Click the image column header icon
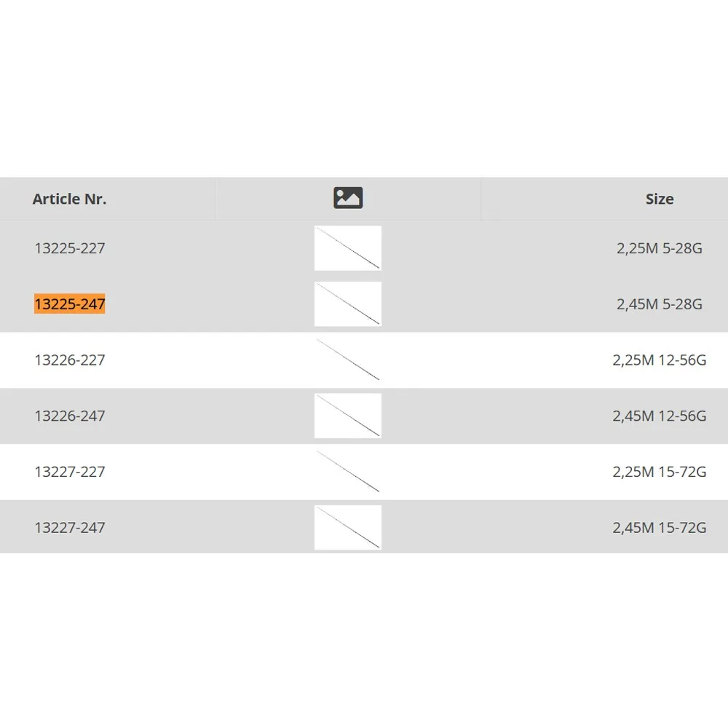Screen dimensions: 728x728 pos(348,198)
